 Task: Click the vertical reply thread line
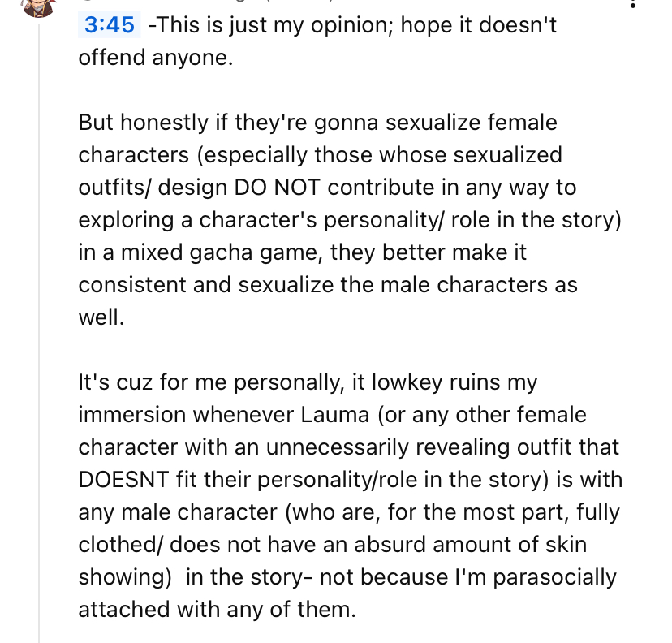pos(39,325)
